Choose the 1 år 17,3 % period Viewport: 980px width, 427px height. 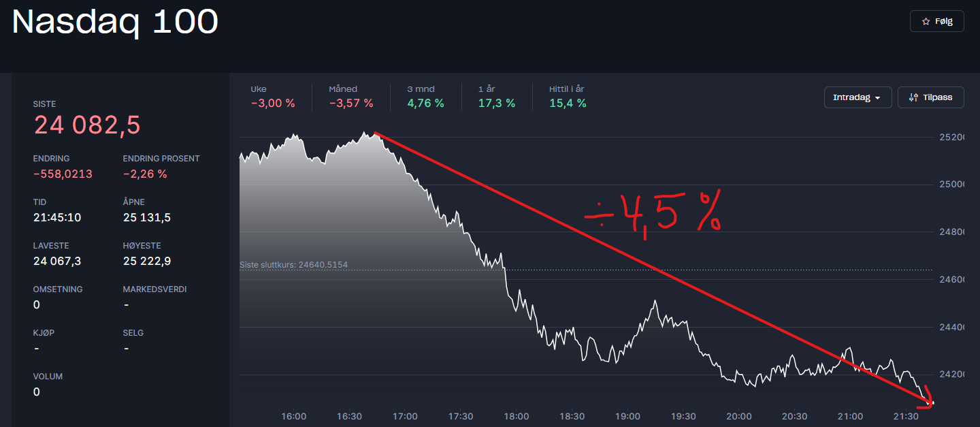tap(496, 97)
